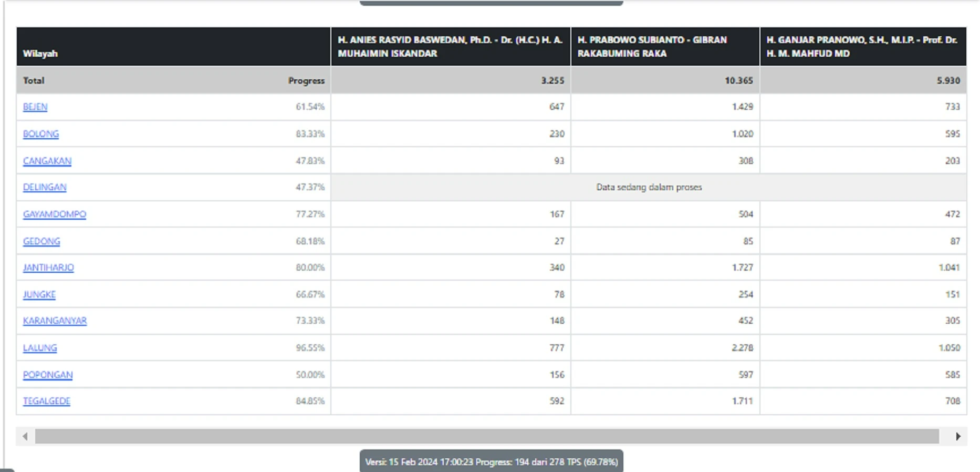
Task: Click CANGAKAN progress 47.83%
Action: pyautogui.click(x=310, y=161)
